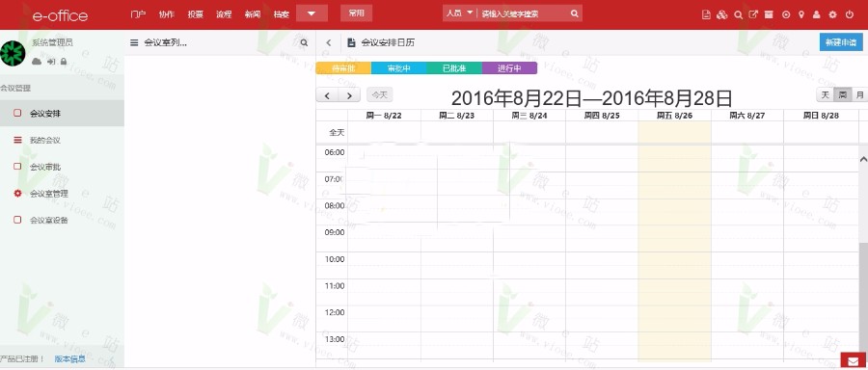868x370 pixels.
Task: Open 会议室管理 in the sidebar
Action: 62,194
